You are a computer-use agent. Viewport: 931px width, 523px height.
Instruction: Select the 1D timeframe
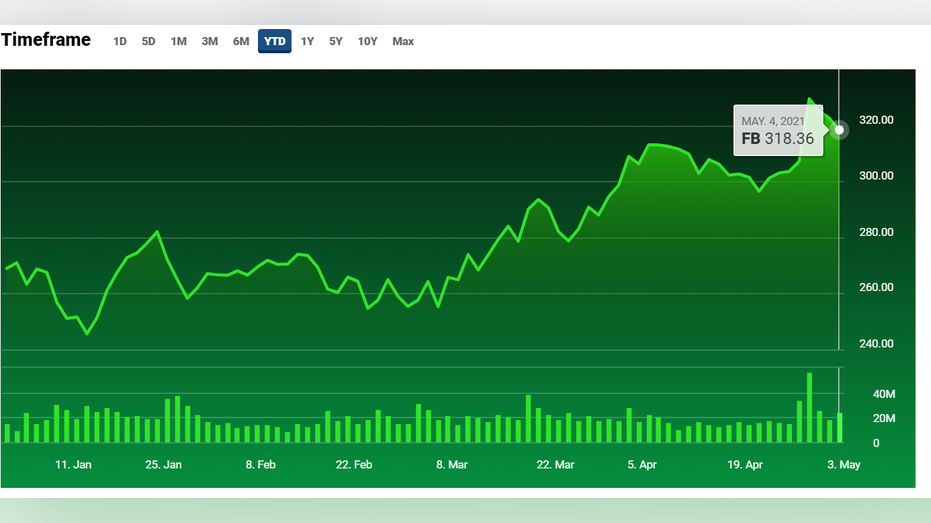[120, 42]
